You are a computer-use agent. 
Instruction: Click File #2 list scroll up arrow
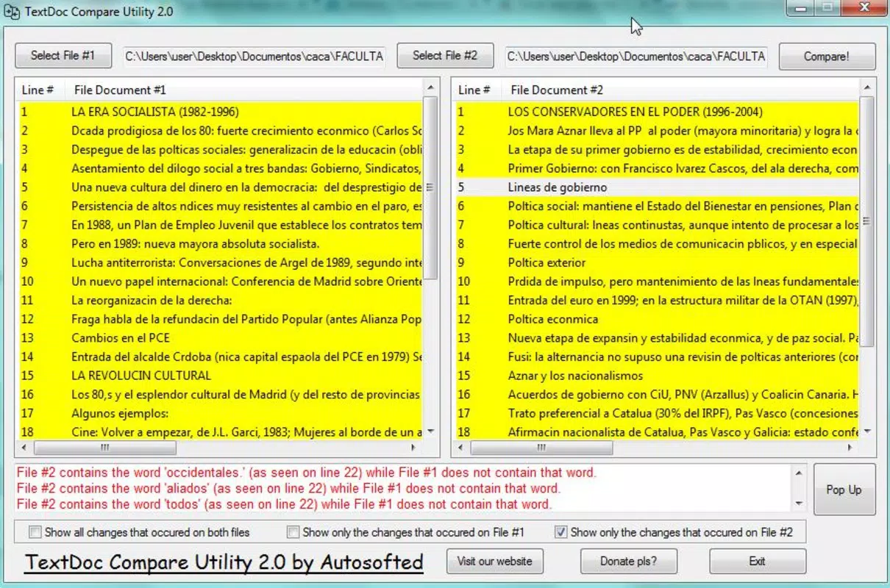pyautogui.click(x=867, y=87)
